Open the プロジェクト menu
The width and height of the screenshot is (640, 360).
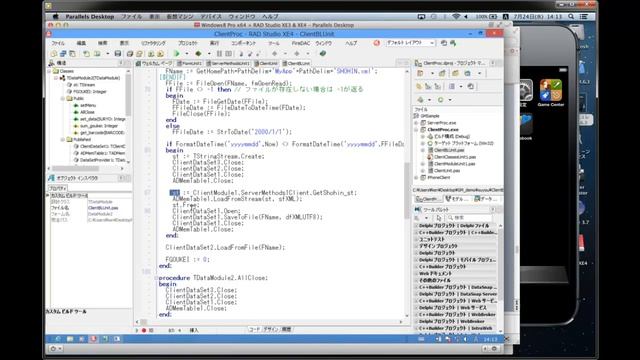coord(188,43)
